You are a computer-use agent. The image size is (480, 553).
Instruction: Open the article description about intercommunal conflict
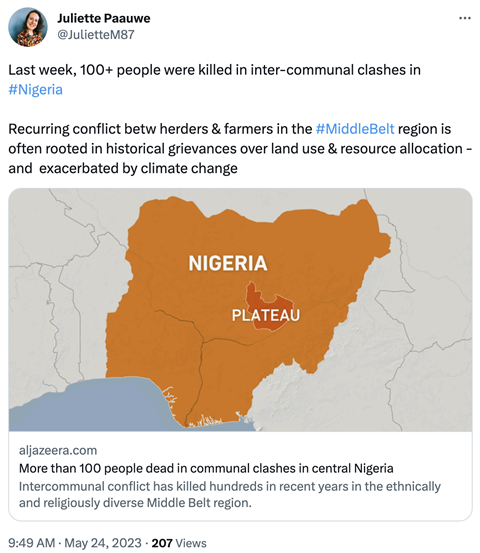click(x=230, y=494)
